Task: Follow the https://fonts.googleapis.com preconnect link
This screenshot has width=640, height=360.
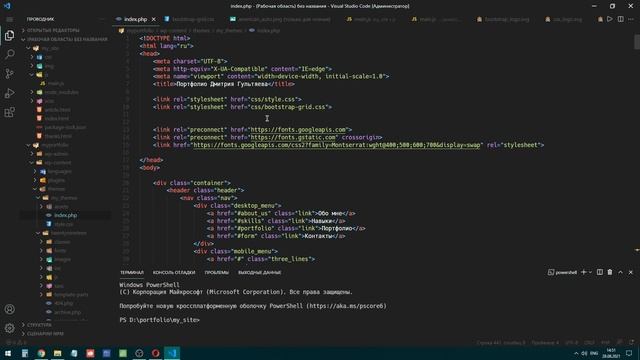Action: tap(298, 130)
